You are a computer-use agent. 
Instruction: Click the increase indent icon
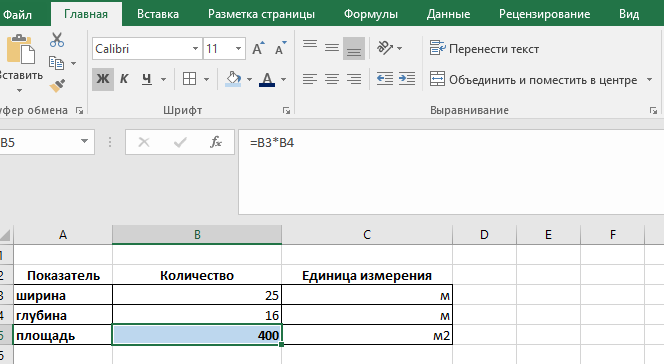(x=407, y=79)
